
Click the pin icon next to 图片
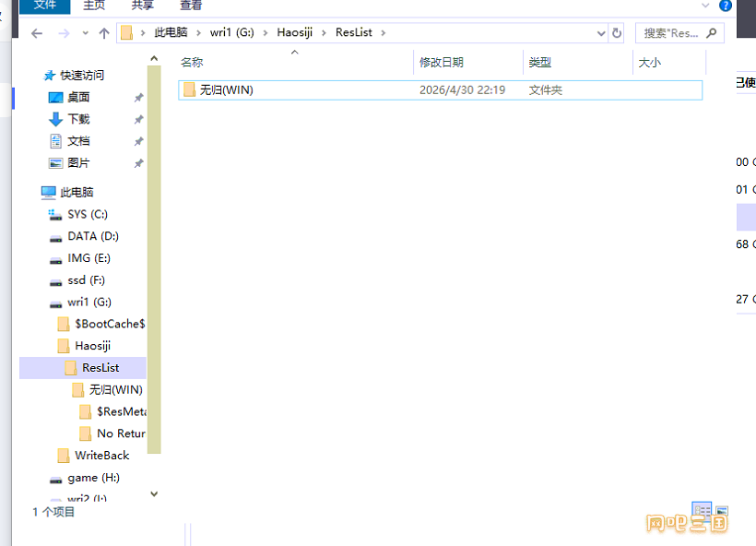pyautogui.click(x=139, y=163)
